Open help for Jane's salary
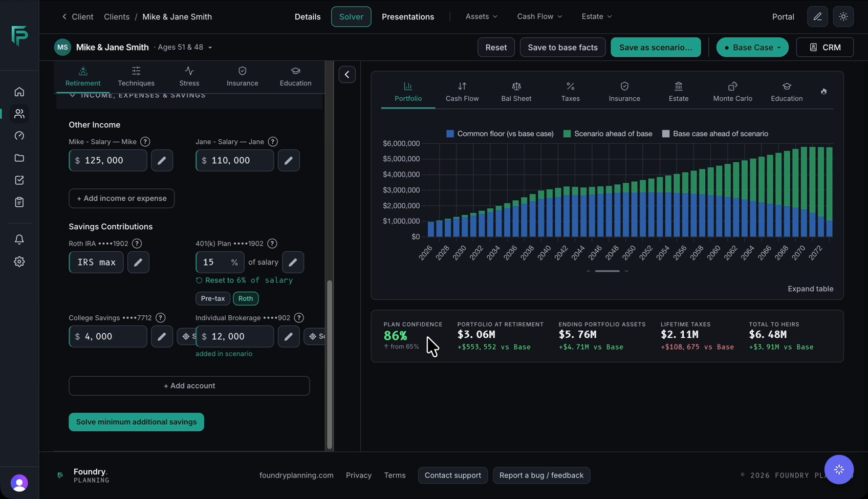This screenshot has width=868, height=499. tap(273, 142)
